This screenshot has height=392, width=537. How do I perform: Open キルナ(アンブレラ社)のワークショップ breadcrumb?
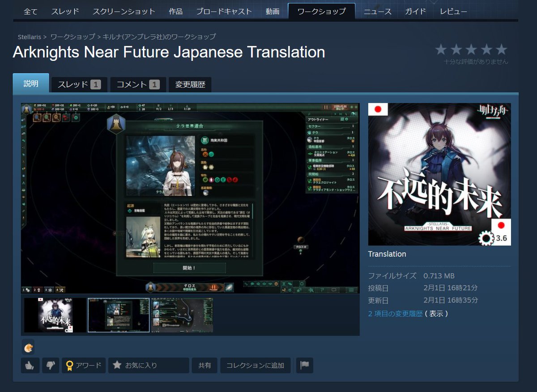[159, 37]
